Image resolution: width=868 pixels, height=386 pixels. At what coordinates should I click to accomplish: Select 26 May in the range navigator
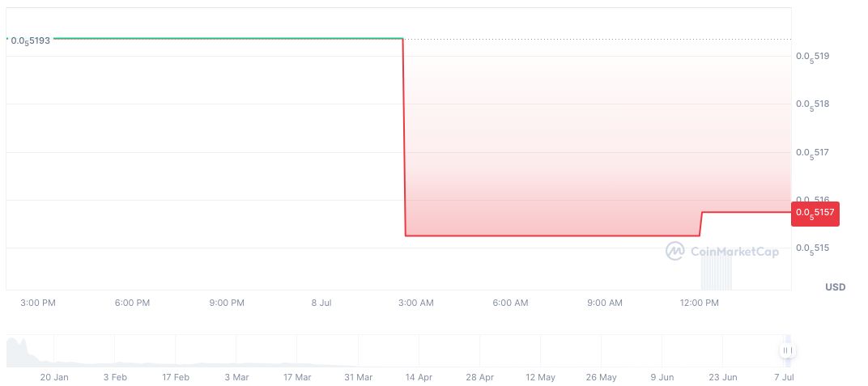tap(602, 377)
